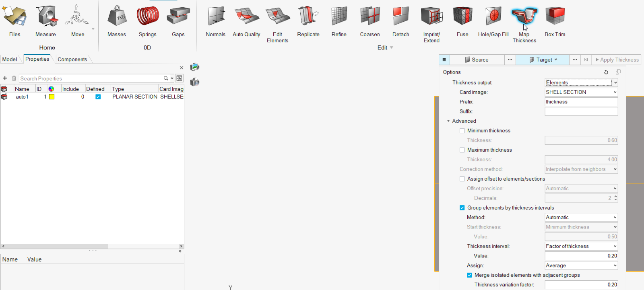Click the Prefix input field
644x290 pixels.
pos(581,102)
